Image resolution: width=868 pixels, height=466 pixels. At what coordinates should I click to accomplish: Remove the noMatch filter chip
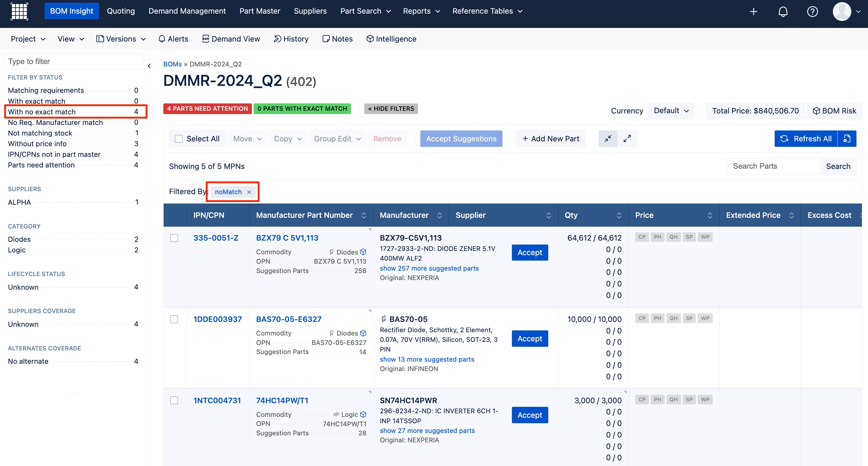[x=249, y=192]
